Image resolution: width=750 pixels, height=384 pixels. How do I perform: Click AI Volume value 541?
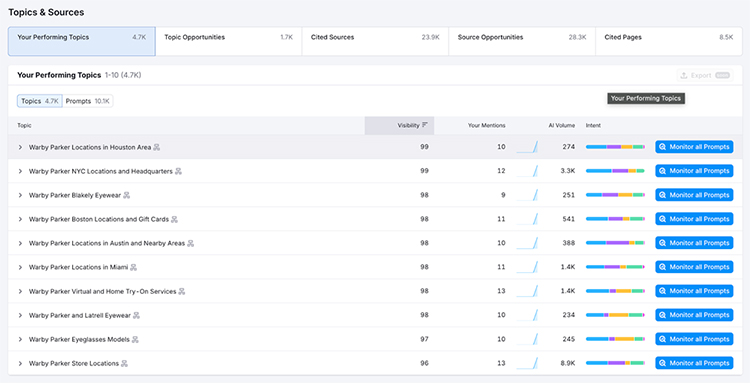click(569, 219)
